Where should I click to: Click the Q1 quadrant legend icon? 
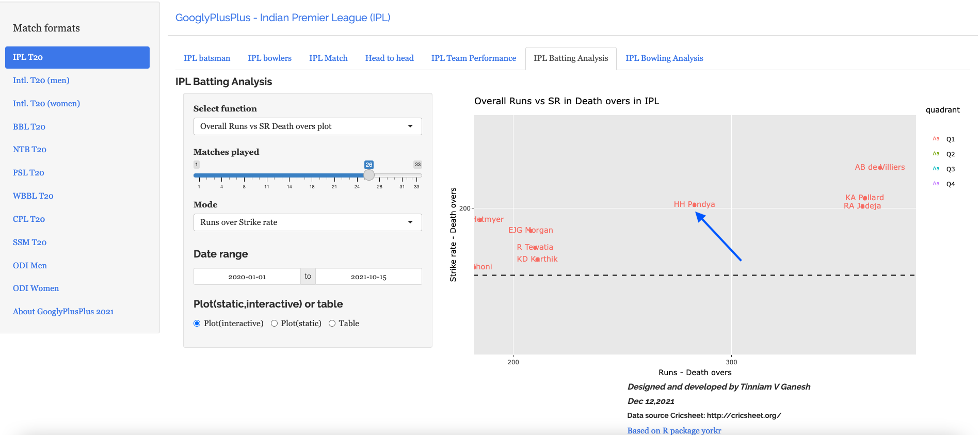[936, 139]
